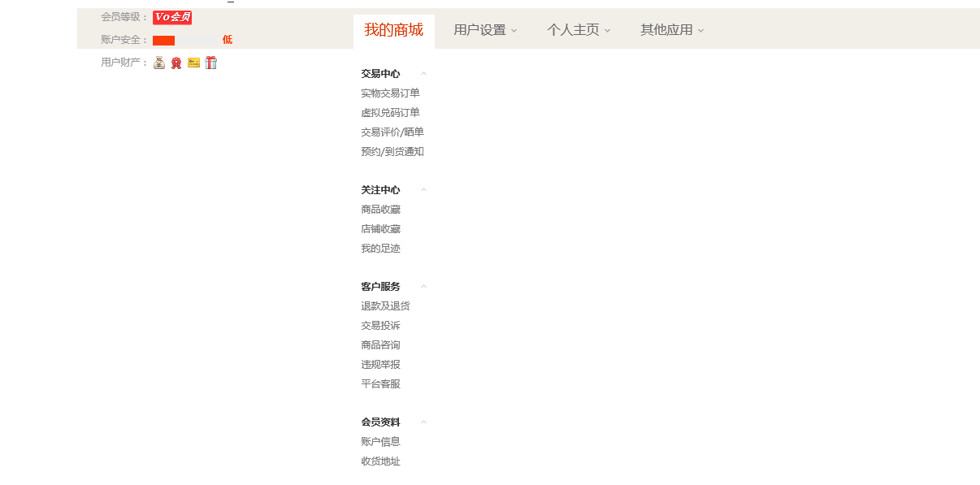
Task: Switch to the 我的商城 tab
Action: (x=394, y=31)
